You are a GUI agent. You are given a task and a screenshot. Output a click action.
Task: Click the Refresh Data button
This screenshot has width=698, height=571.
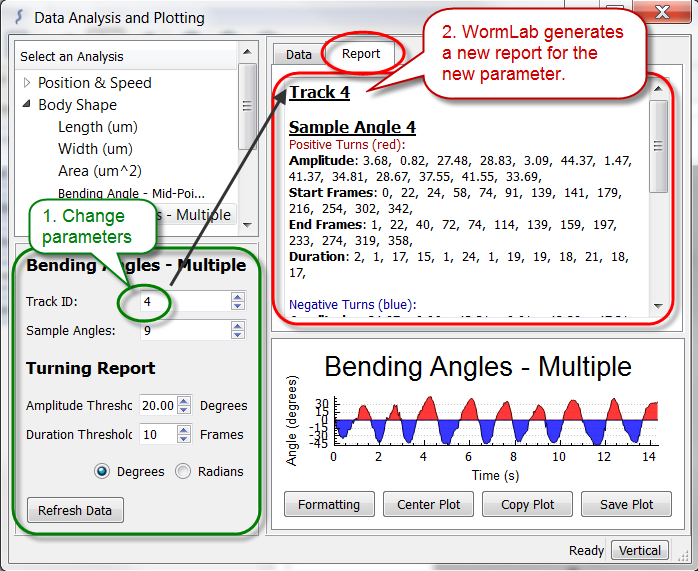click(x=75, y=510)
